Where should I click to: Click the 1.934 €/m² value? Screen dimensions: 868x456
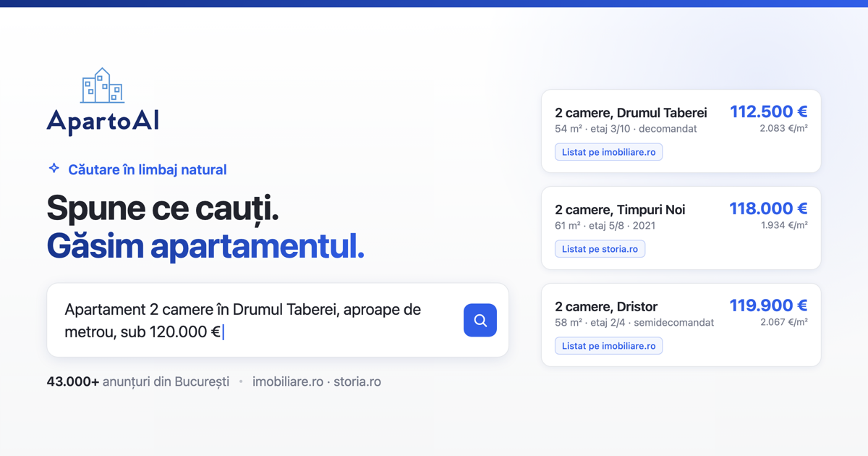[x=784, y=225]
